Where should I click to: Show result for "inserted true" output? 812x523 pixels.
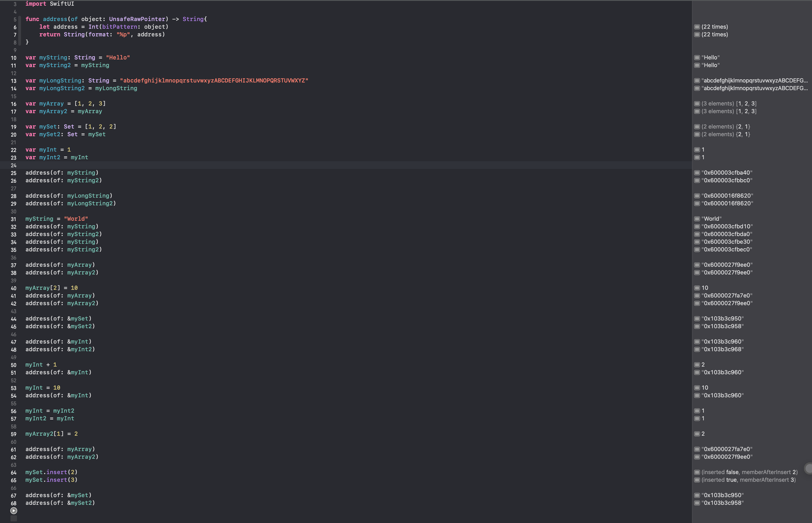tap(697, 480)
